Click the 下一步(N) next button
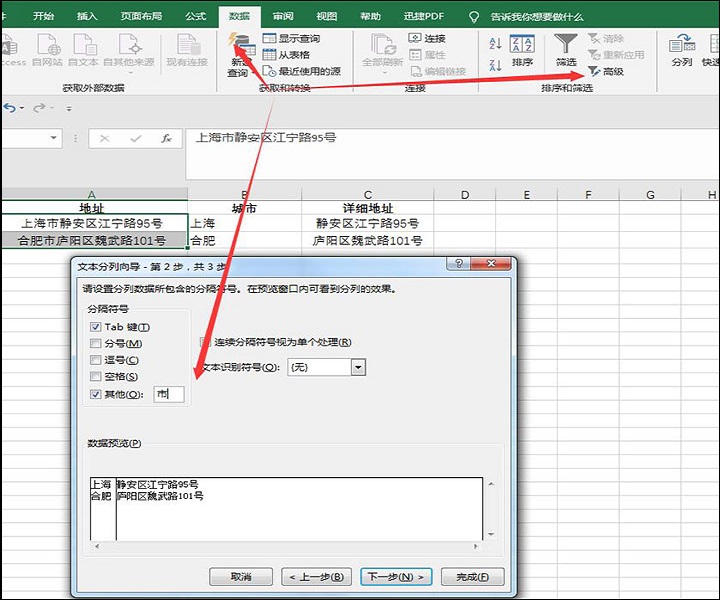The image size is (720, 600). tap(396, 577)
